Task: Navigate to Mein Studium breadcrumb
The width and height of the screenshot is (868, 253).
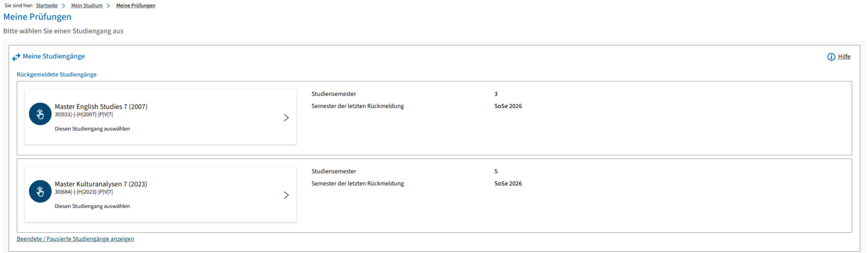Action: (87, 5)
